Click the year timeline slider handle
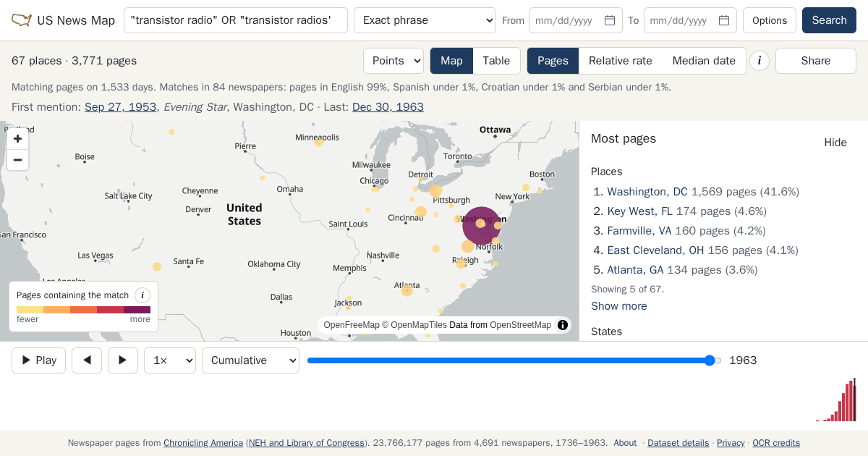This screenshot has width=868, height=456. [710, 360]
